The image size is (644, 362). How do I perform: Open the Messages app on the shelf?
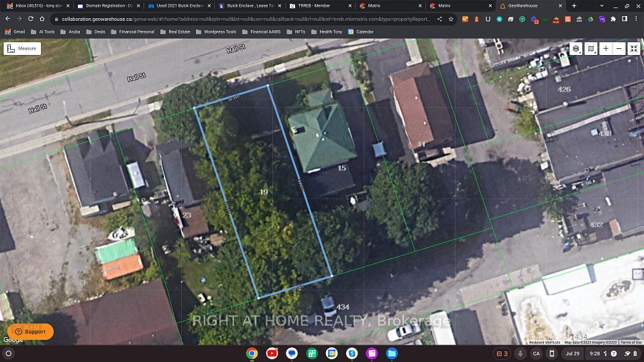(x=292, y=353)
